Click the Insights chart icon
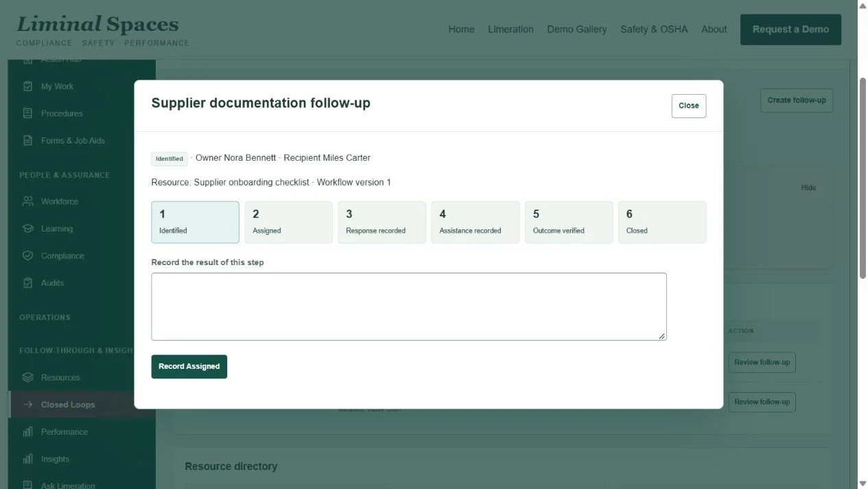 [28, 459]
